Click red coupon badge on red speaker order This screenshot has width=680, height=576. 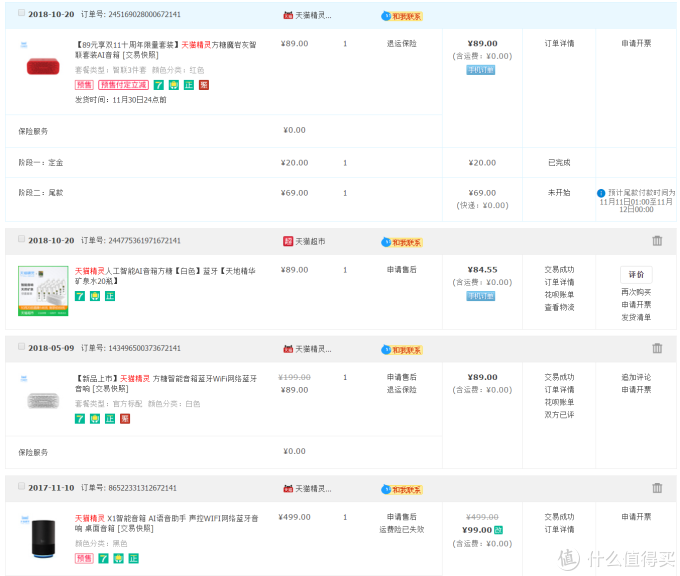204,85
